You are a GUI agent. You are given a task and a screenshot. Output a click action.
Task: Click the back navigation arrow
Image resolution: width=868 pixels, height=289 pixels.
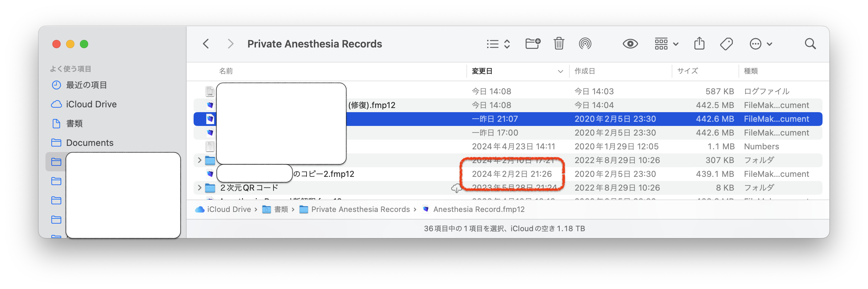(206, 44)
